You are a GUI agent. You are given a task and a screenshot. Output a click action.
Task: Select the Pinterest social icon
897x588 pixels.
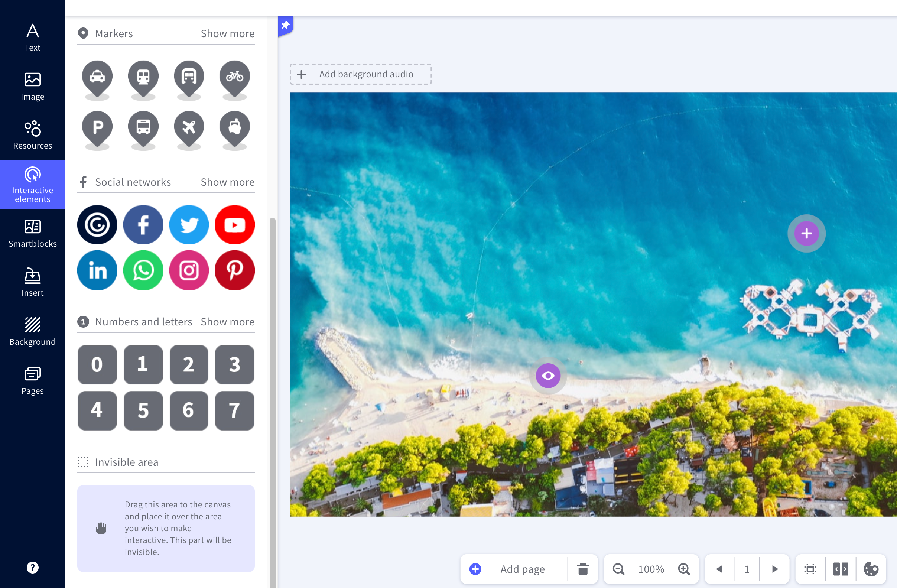point(234,270)
